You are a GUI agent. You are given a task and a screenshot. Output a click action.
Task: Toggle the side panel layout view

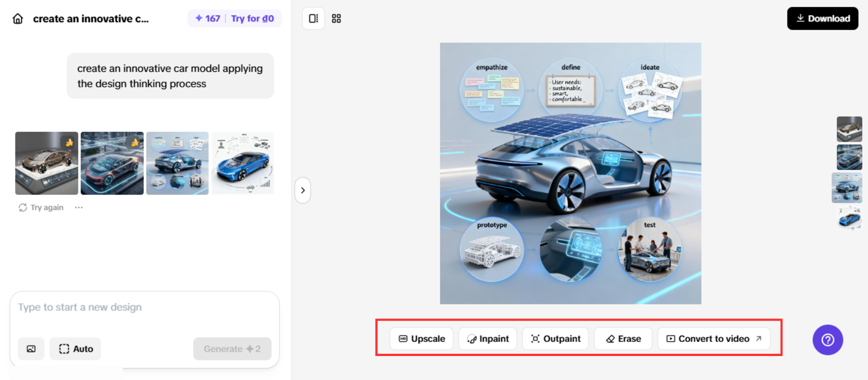tap(313, 19)
